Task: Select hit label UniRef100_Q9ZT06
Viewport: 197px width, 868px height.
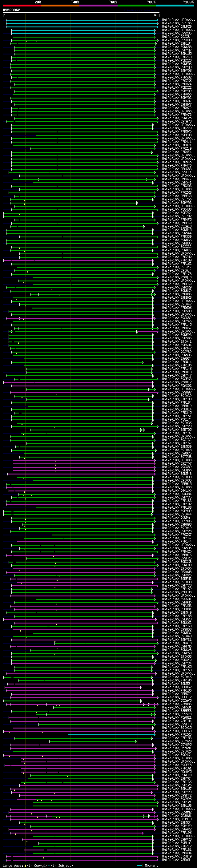Action: click(x=177, y=24)
